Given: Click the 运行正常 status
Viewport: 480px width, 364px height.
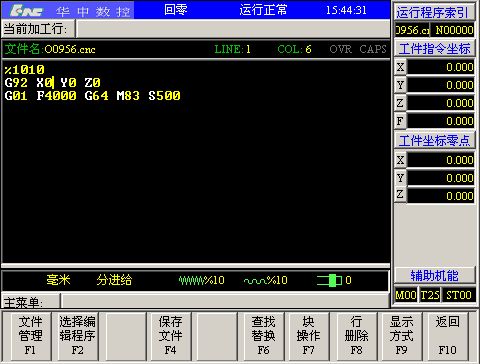Looking at the screenshot, I should pos(263,10).
